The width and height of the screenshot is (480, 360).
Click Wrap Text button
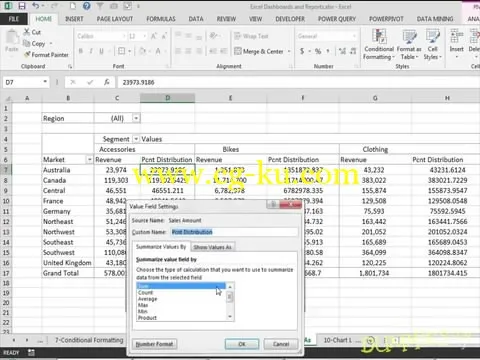(251, 36)
